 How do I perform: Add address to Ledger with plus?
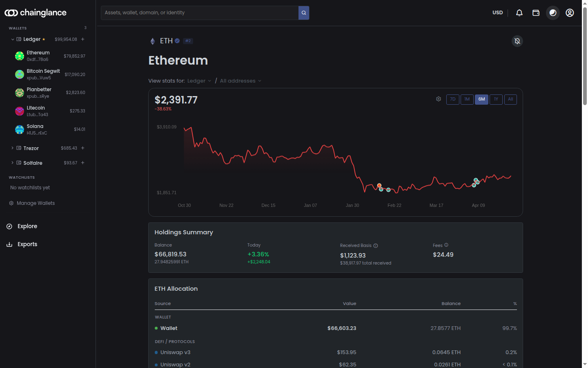83,39
